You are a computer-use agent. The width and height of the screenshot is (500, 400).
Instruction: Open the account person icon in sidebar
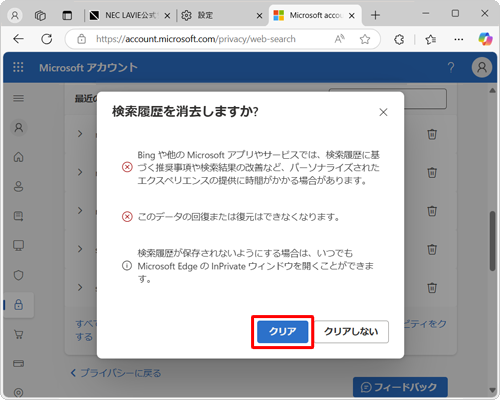tap(19, 128)
